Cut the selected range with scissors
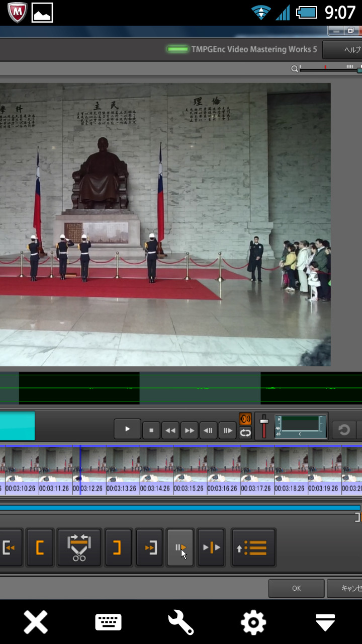 79,547
